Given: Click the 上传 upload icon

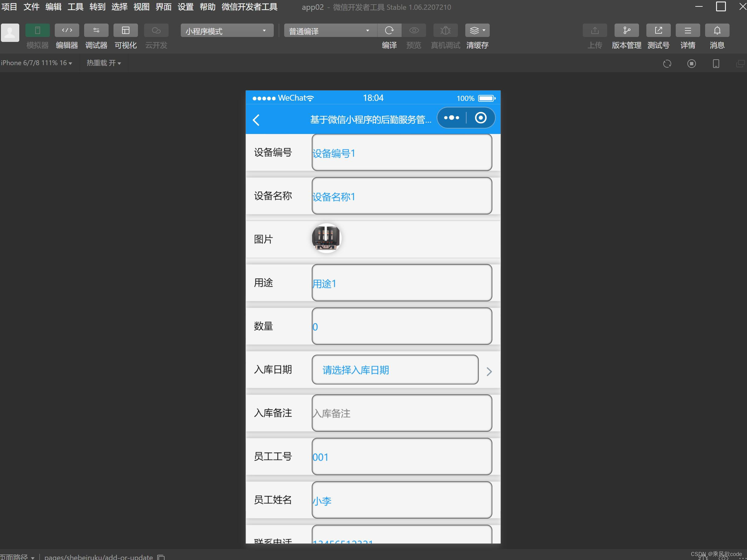Looking at the screenshot, I should pyautogui.click(x=595, y=30).
